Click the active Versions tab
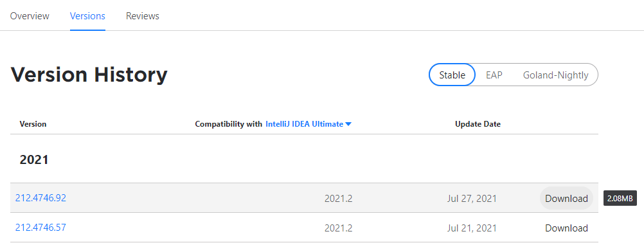The height and width of the screenshot is (245, 644). pos(87,16)
